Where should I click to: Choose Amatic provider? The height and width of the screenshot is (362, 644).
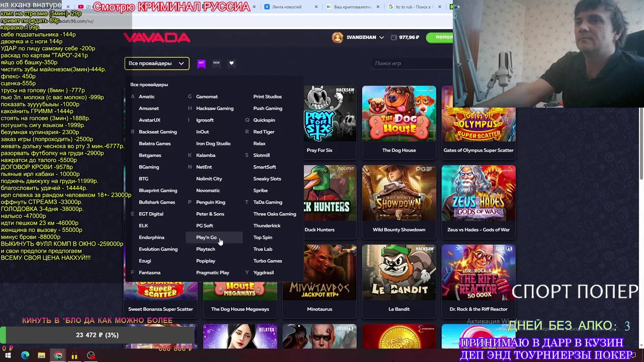click(146, 97)
